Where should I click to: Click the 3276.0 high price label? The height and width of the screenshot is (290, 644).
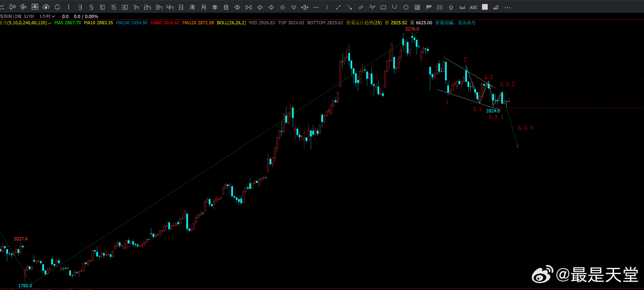[x=412, y=29]
